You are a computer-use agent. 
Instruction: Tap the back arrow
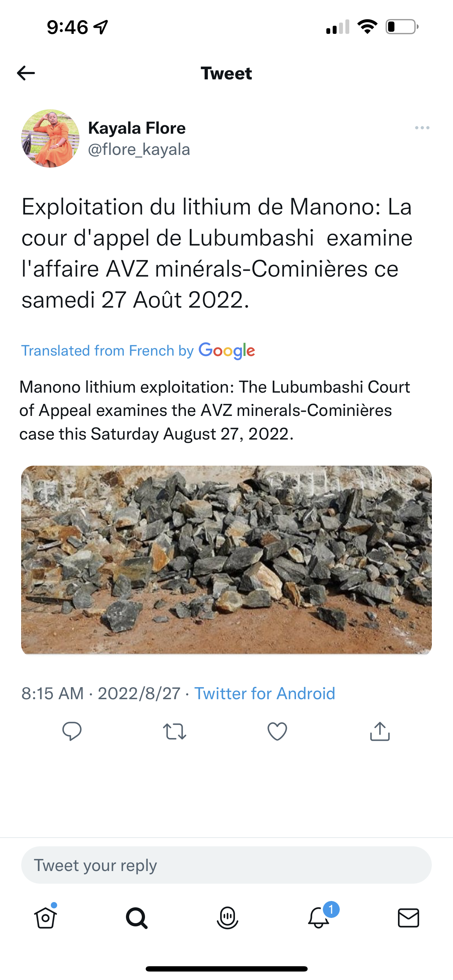click(26, 73)
